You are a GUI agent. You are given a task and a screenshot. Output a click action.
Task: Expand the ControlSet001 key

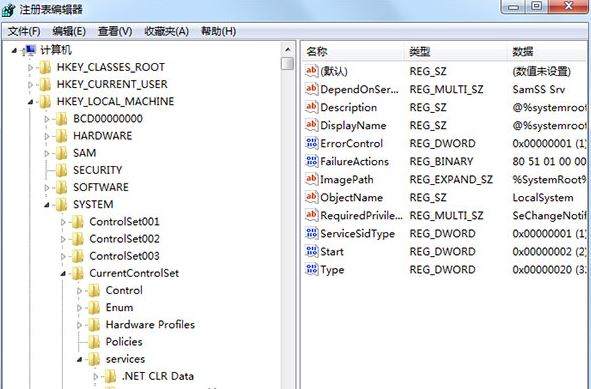pos(63,222)
